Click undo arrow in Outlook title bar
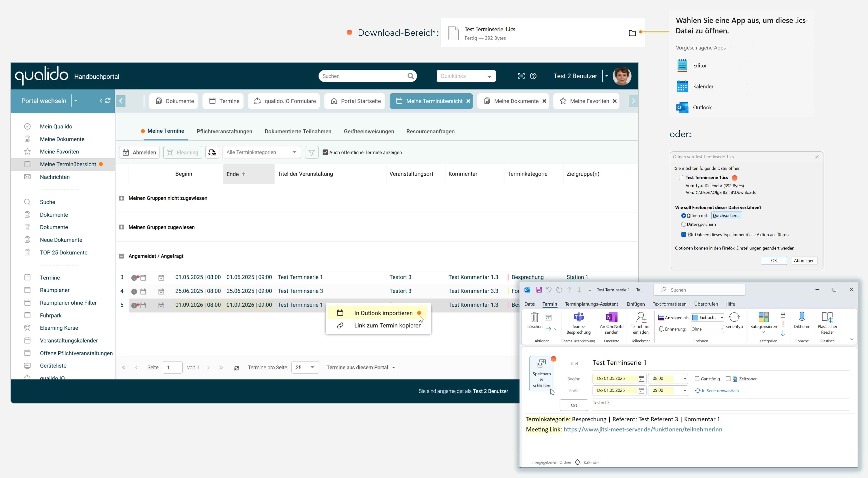 549,290
